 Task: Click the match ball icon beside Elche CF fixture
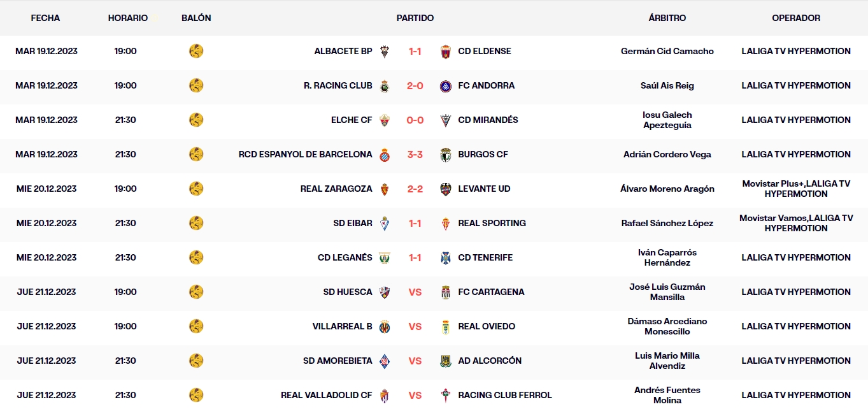pyautogui.click(x=196, y=120)
